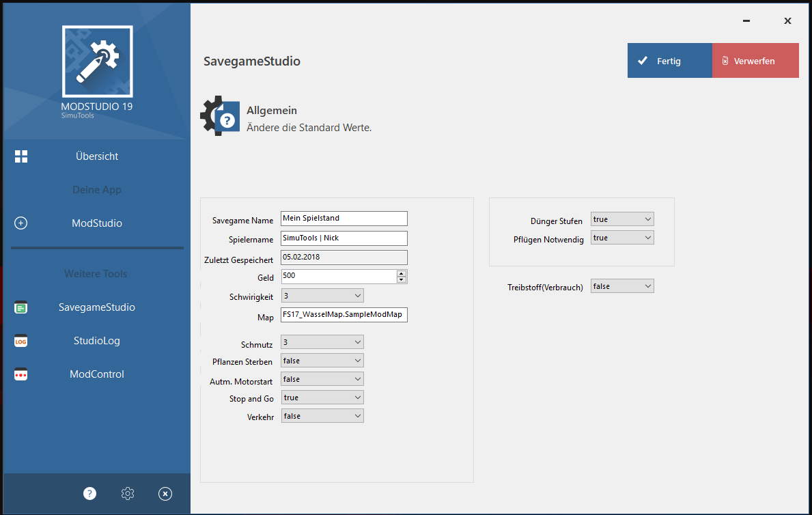Open help via question mark icon
Image resolution: width=812 pixels, height=515 pixels.
(90, 494)
